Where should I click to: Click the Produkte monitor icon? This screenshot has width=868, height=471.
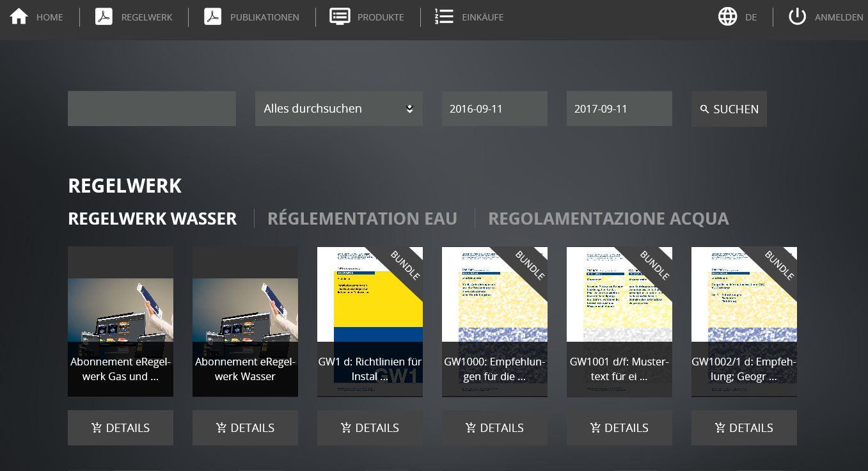coord(340,17)
